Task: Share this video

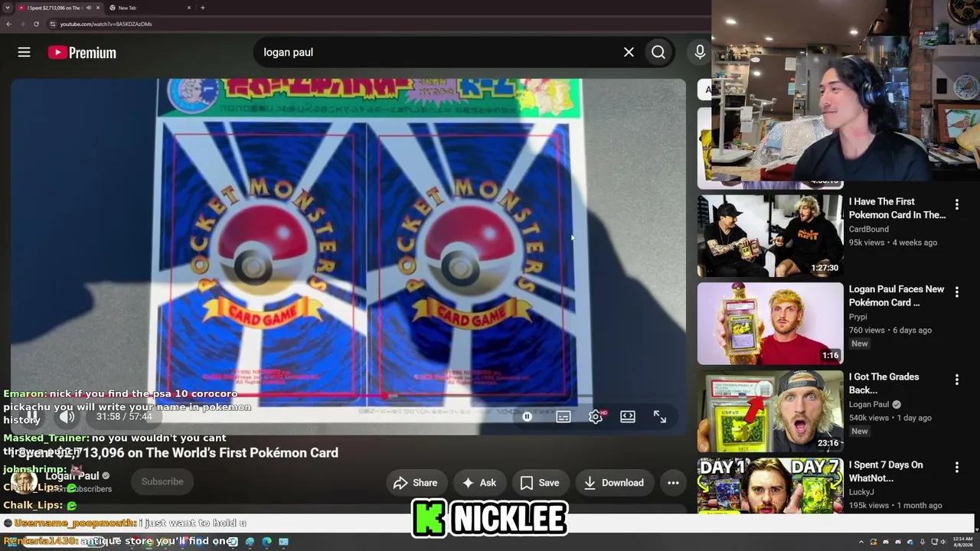Action: [x=416, y=483]
